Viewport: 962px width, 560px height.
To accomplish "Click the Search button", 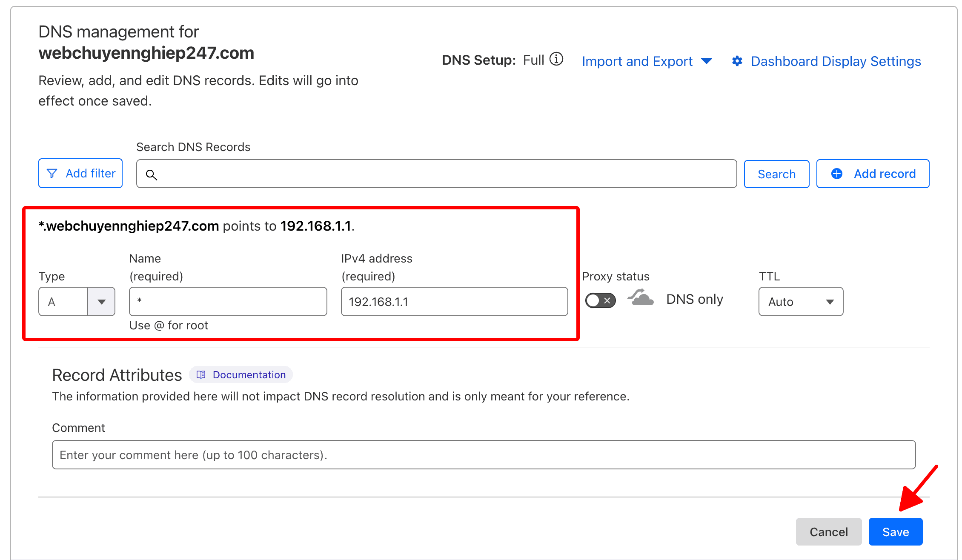I will [776, 174].
